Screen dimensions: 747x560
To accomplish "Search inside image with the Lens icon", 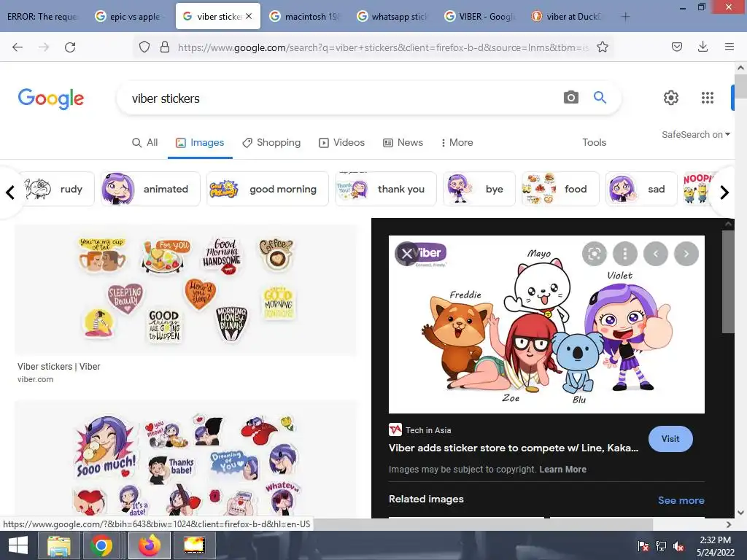I will 594,254.
